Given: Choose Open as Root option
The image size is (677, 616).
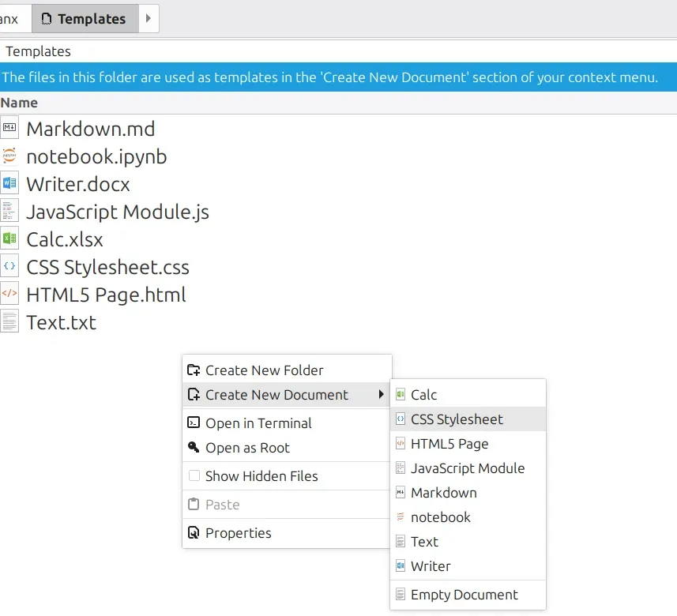Looking at the screenshot, I should [x=247, y=448].
